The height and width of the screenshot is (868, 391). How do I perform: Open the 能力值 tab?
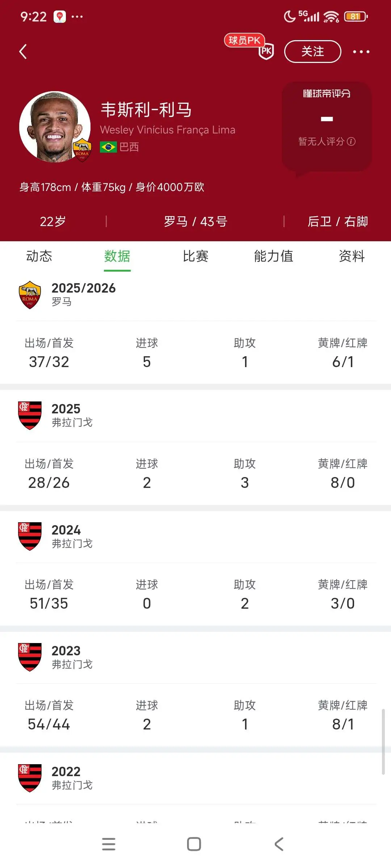pyautogui.click(x=274, y=256)
